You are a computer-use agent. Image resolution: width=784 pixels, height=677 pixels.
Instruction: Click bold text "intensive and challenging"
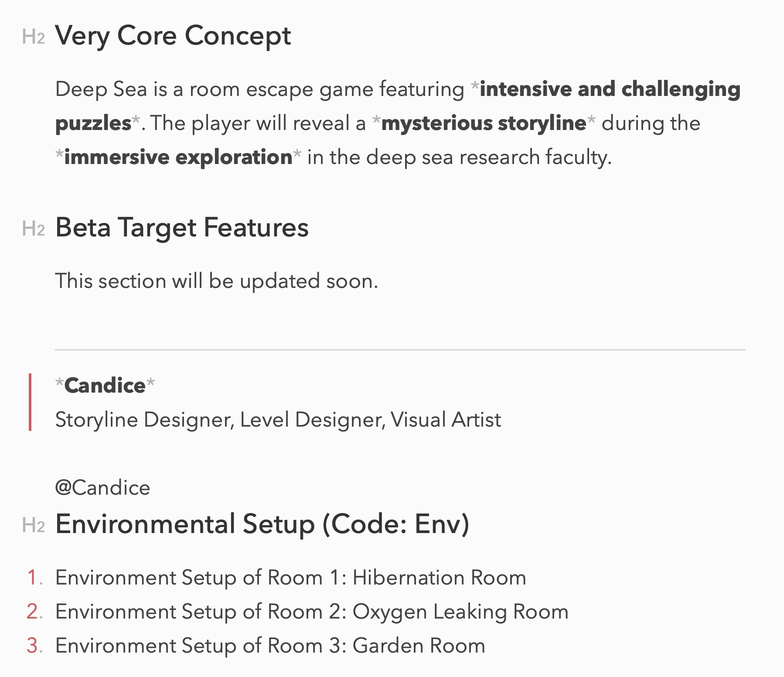pos(610,89)
